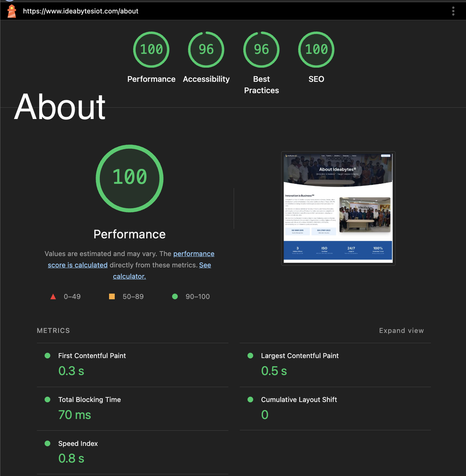Click the green dot beside First Contentful Paint
Viewport: 466px width, 476px height.
tap(47, 355)
